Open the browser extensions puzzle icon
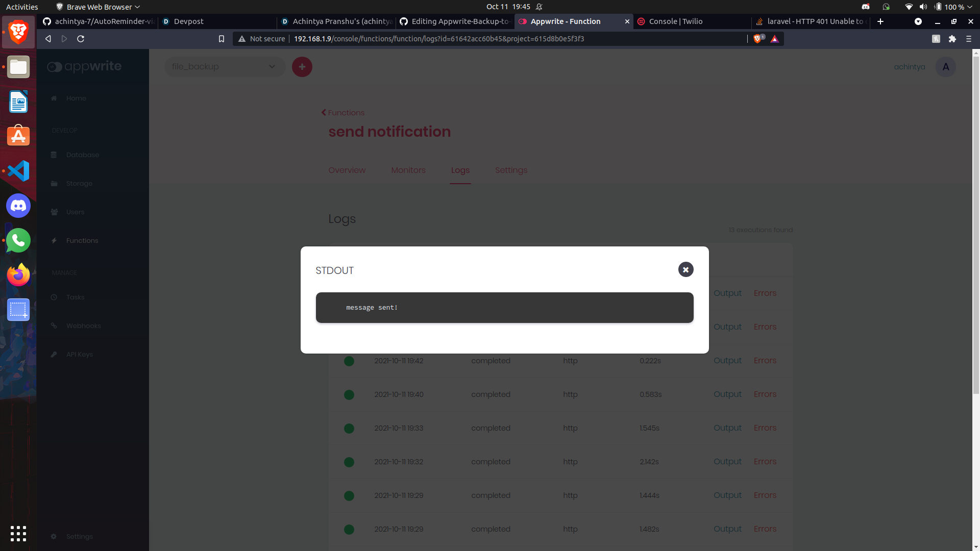The image size is (980, 551). pos(952,39)
